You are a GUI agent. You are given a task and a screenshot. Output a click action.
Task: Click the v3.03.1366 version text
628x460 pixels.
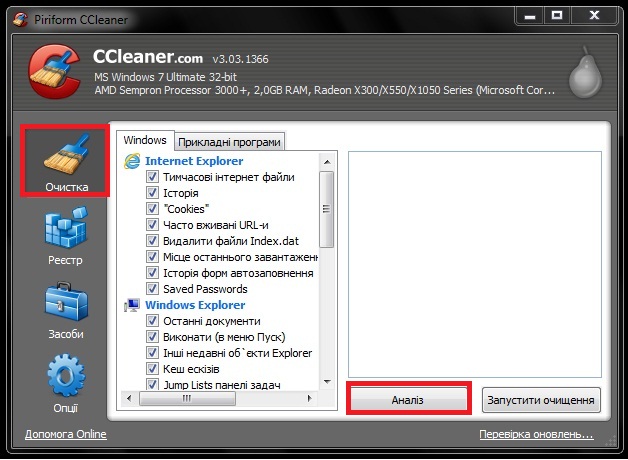tap(240, 59)
